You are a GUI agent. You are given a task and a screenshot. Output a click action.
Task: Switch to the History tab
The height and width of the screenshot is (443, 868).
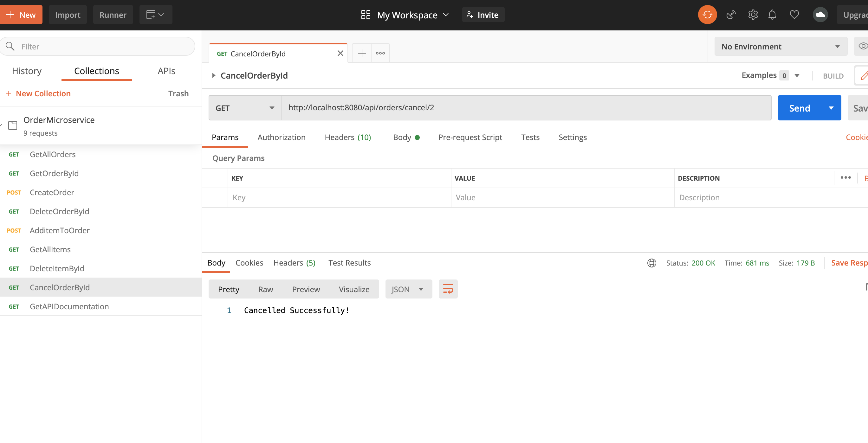point(27,71)
